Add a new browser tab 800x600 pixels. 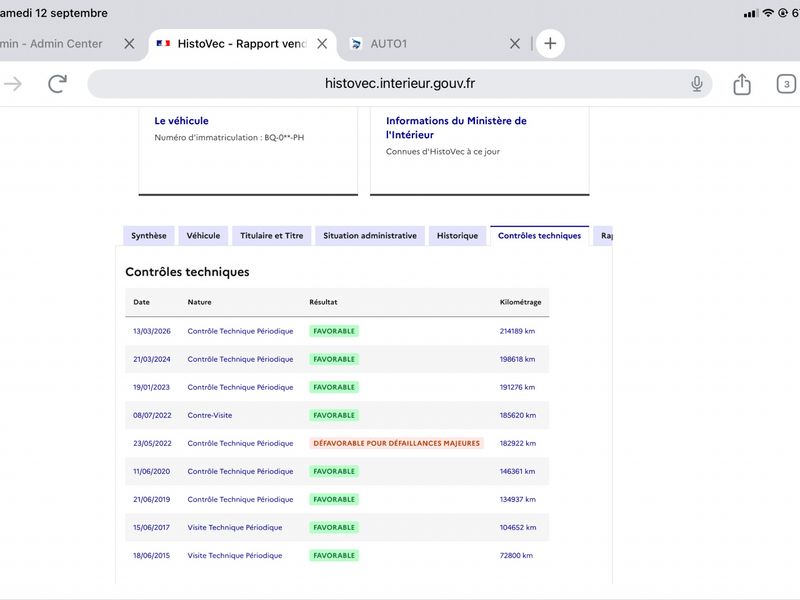550,43
